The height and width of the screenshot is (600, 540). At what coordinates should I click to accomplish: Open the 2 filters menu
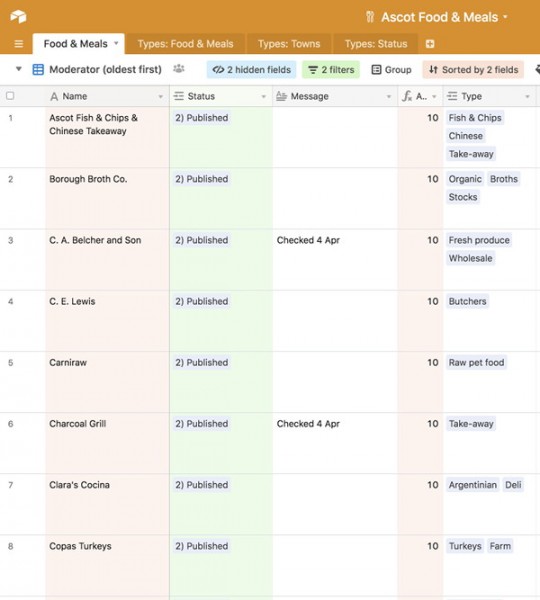pyautogui.click(x=331, y=70)
